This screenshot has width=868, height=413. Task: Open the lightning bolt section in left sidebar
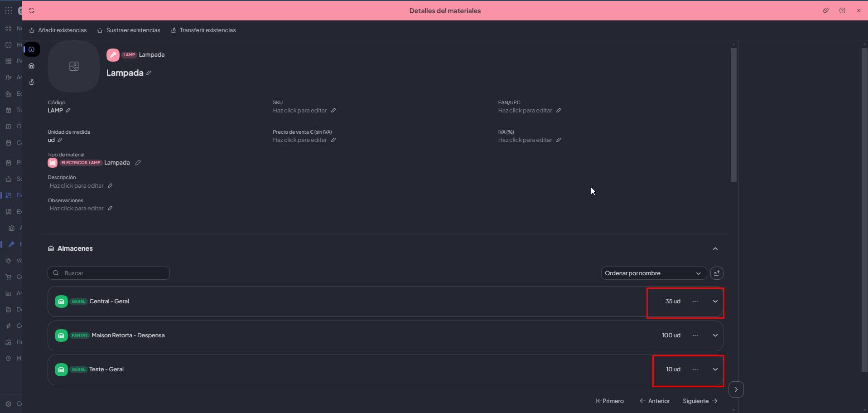tap(8, 326)
